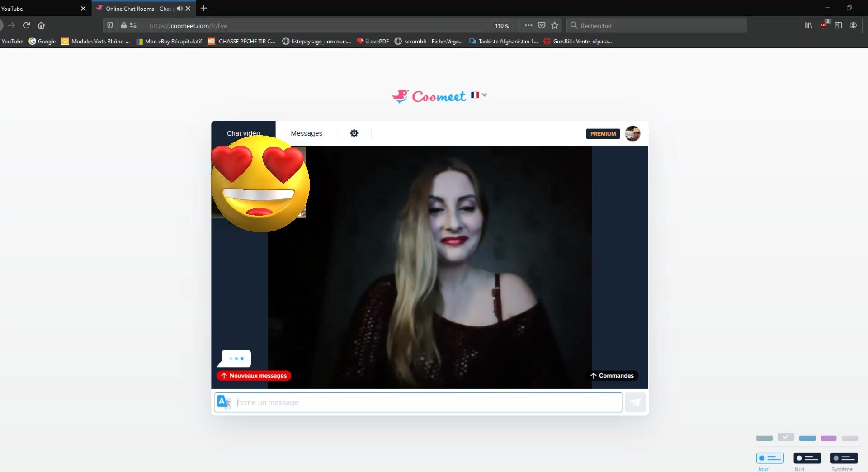The height and width of the screenshot is (472, 868).
Task: Open the French flag language dropdown
Action: [479, 95]
